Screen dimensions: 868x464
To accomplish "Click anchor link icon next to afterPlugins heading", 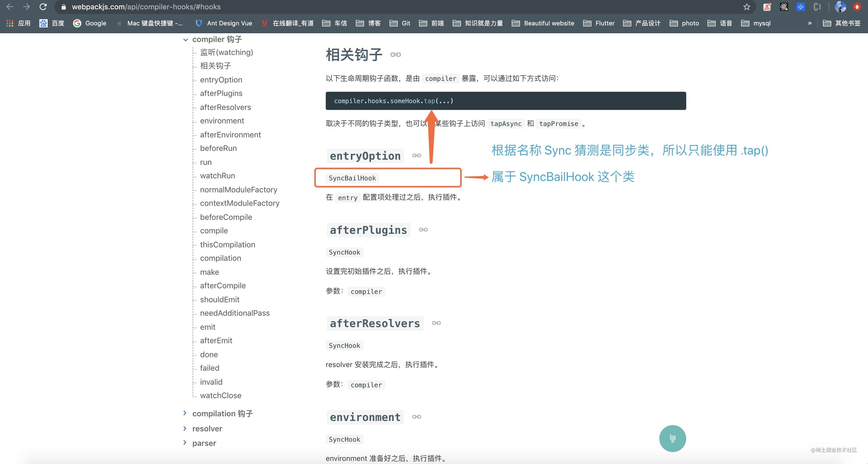I will pos(424,230).
